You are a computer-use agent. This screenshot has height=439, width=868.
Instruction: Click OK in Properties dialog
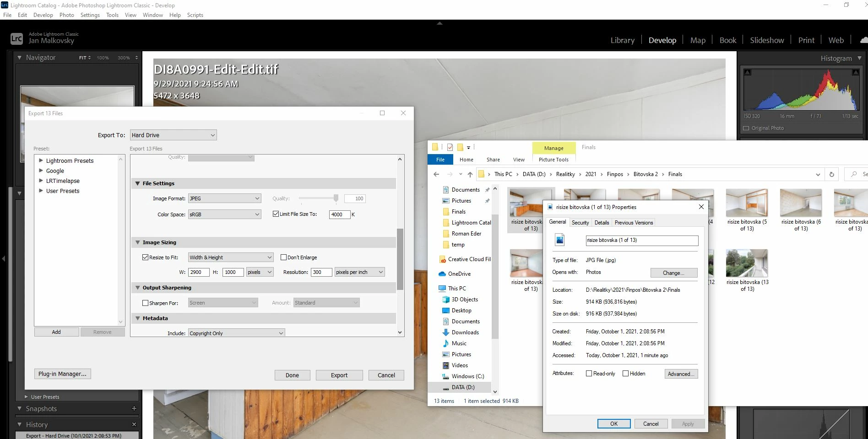pyautogui.click(x=614, y=424)
